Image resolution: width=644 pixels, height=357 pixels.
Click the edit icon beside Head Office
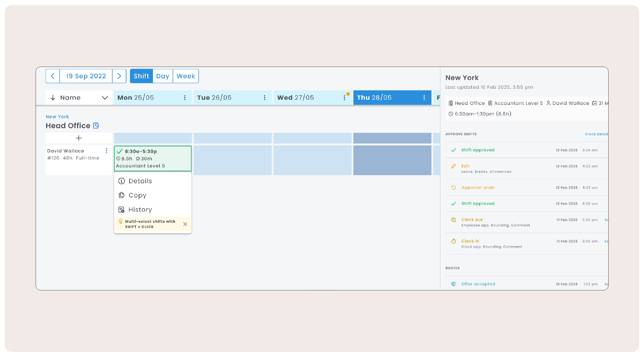[x=96, y=126]
